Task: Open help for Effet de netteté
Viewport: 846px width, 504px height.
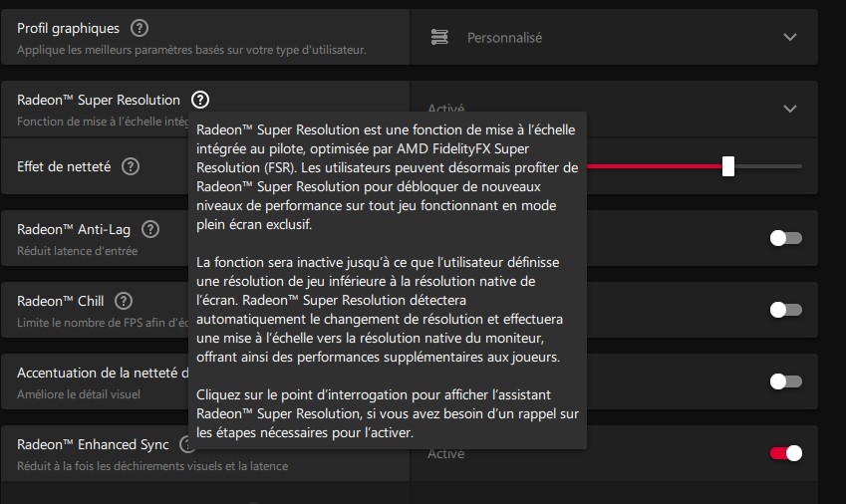Action: 130,166
